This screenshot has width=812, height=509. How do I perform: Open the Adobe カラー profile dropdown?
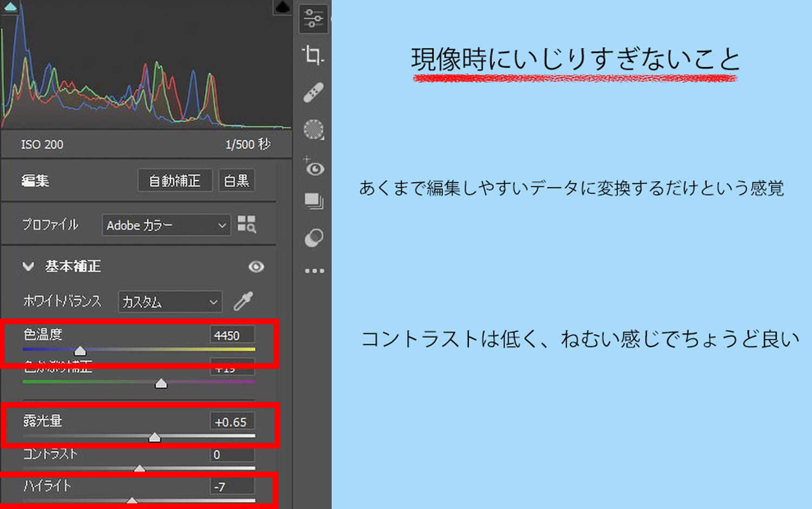(166, 225)
